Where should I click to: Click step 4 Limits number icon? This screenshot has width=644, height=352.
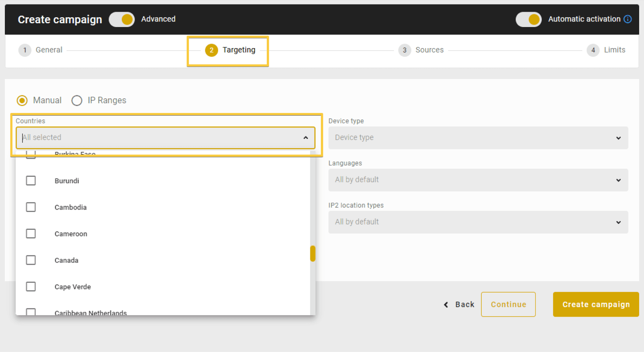click(x=593, y=50)
